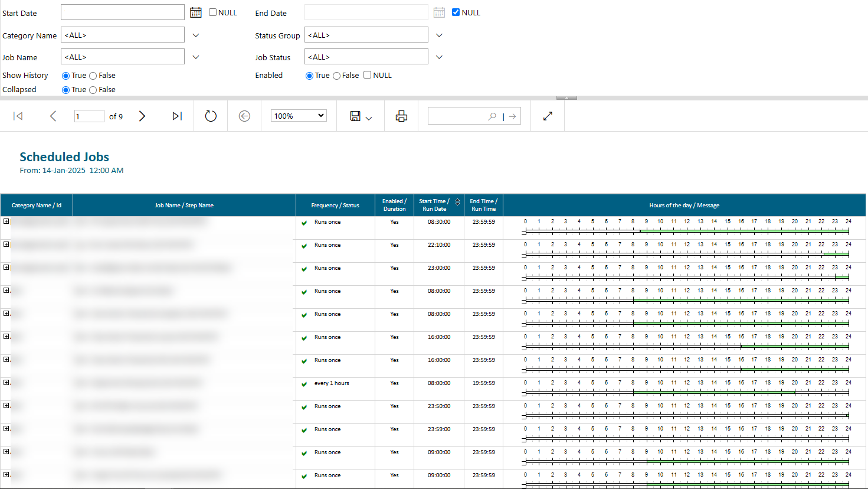Viewport: 868px width, 489px height.
Task: Check NULL next to Start Date
Action: coord(212,12)
